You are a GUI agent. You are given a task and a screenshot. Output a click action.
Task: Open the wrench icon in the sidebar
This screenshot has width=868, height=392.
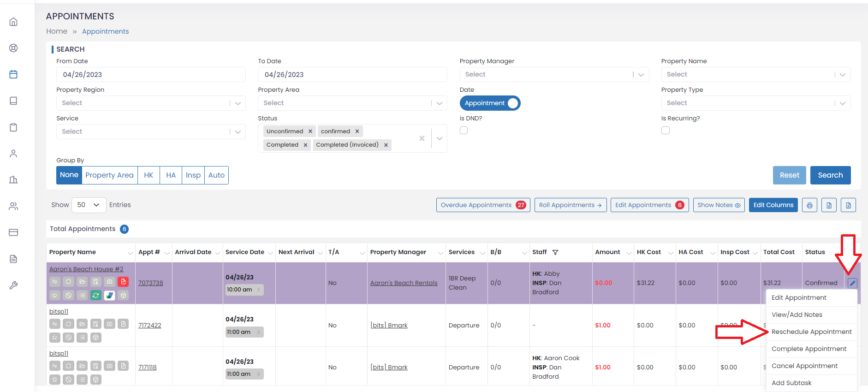click(13, 285)
